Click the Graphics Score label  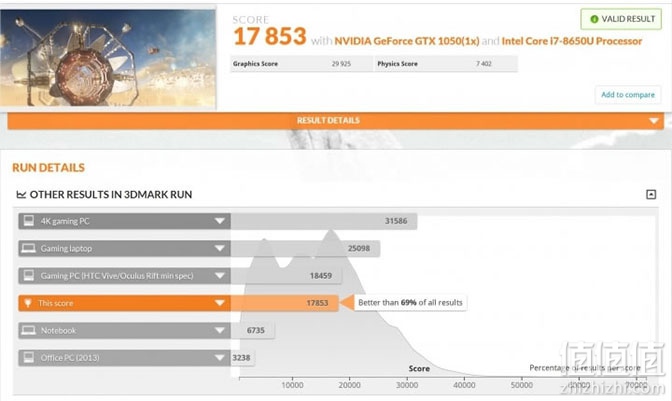[x=255, y=64]
